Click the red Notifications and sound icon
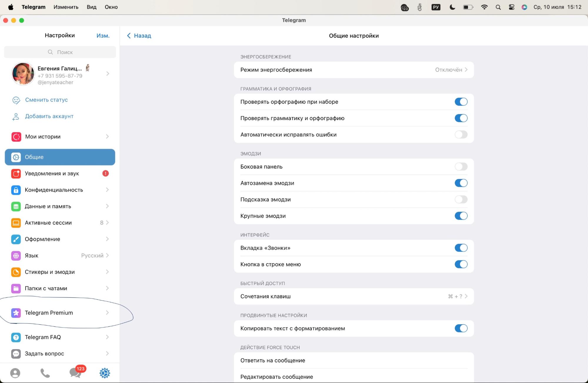Screen dimensions: 588x383 16,174
